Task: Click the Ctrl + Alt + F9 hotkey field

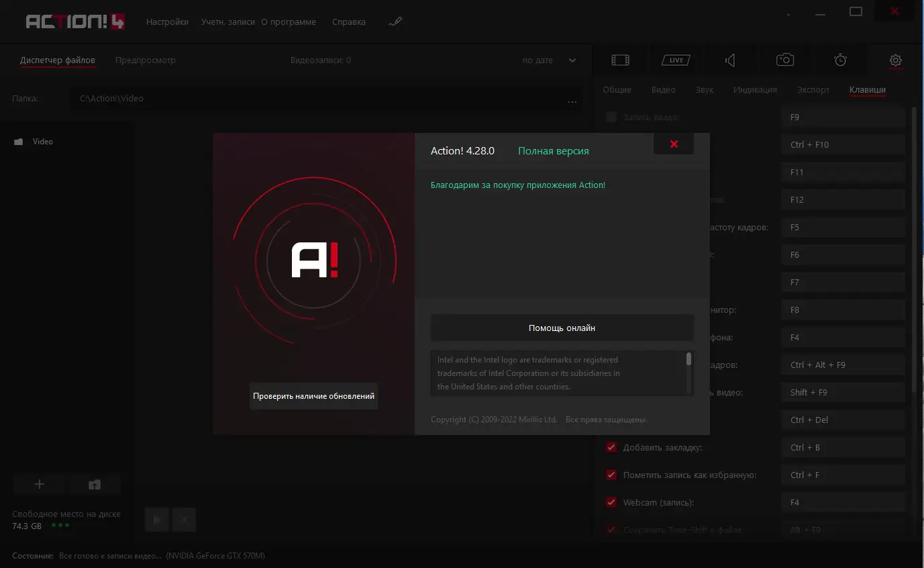Action: [x=843, y=365]
